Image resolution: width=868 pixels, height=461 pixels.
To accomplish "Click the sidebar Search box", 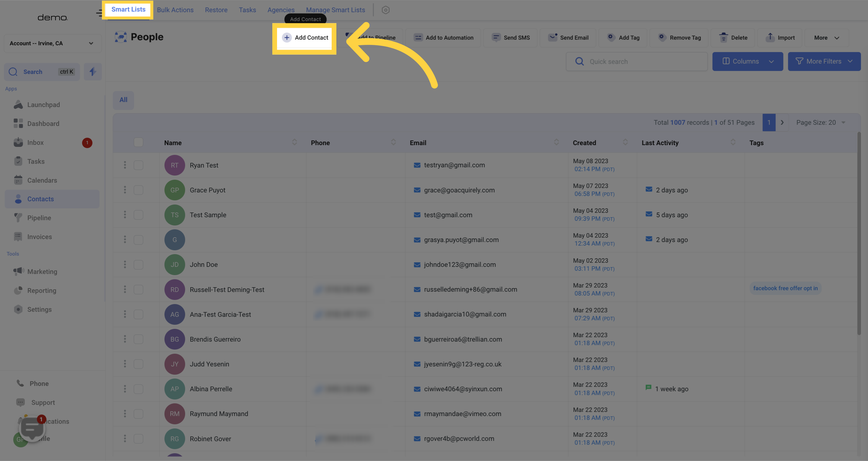I will coord(42,72).
